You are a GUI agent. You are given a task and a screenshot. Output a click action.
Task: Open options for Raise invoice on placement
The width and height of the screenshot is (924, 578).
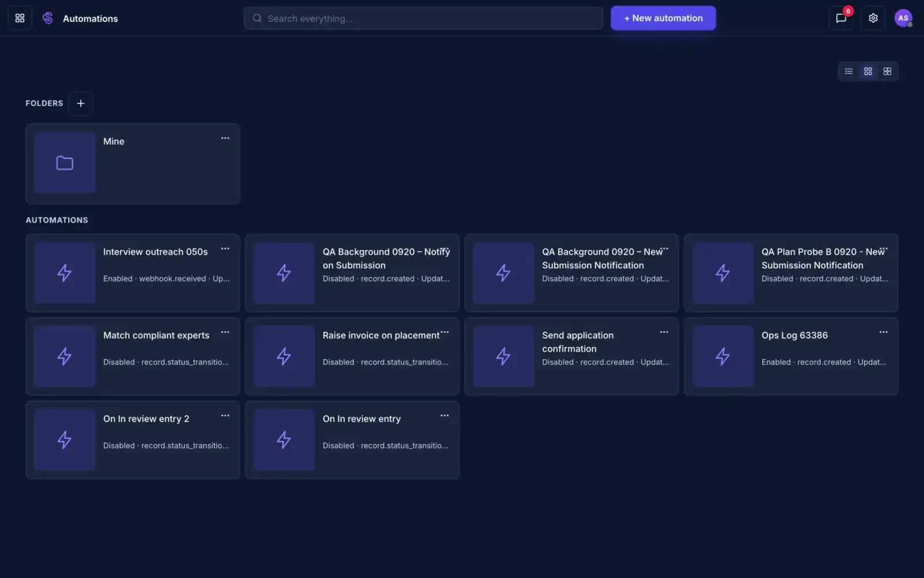click(x=445, y=332)
